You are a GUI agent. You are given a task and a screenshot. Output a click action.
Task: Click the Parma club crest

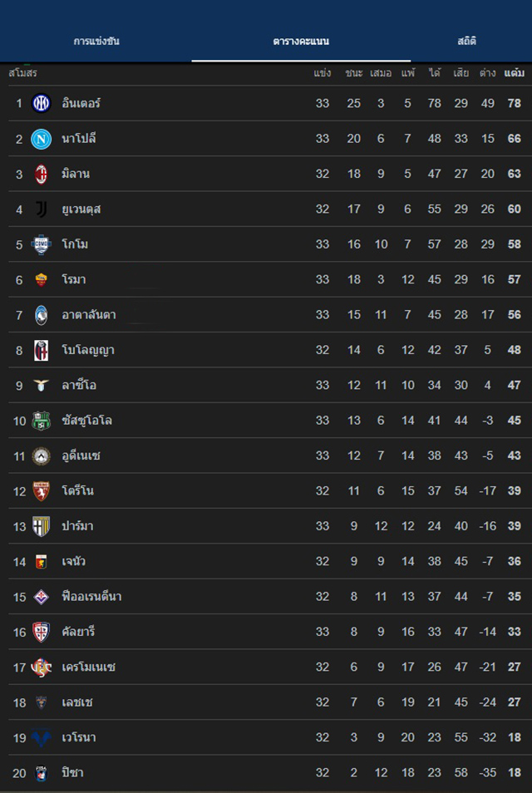[41, 526]
